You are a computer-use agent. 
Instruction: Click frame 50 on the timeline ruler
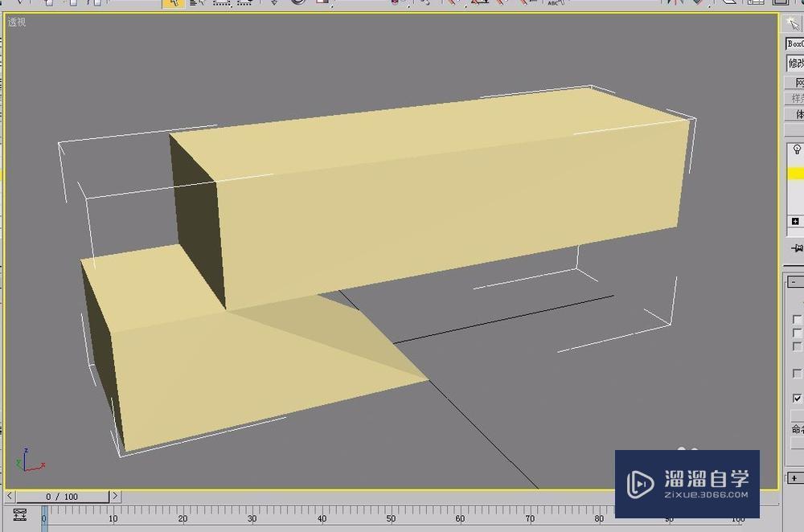[x=391, y=519]
